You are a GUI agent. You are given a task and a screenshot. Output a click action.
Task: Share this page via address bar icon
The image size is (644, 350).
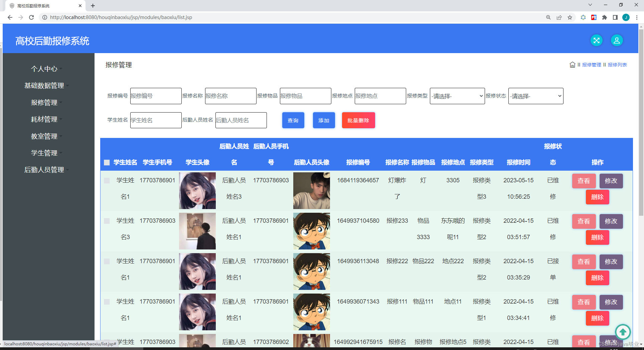click(x=559, y=17)
